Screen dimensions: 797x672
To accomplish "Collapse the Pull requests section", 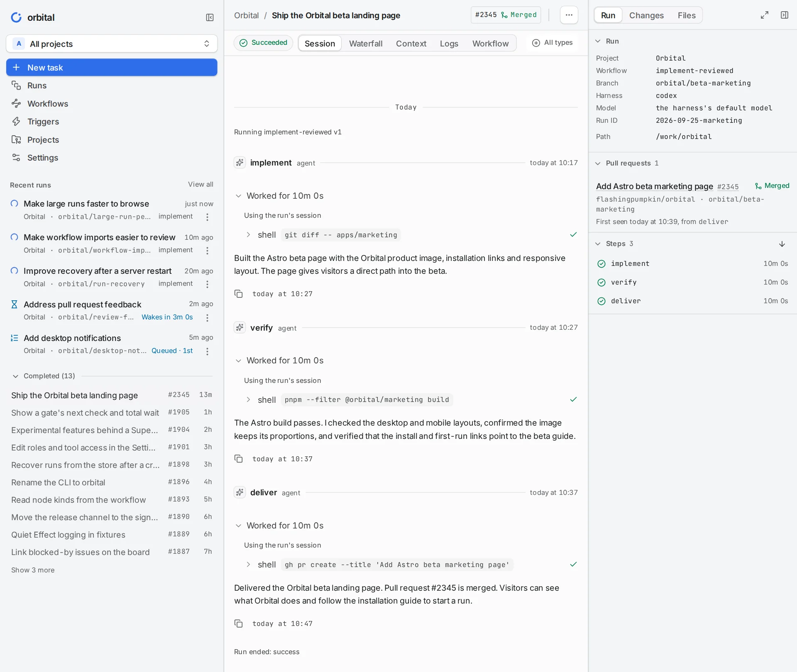I will (x=598, y=163).
